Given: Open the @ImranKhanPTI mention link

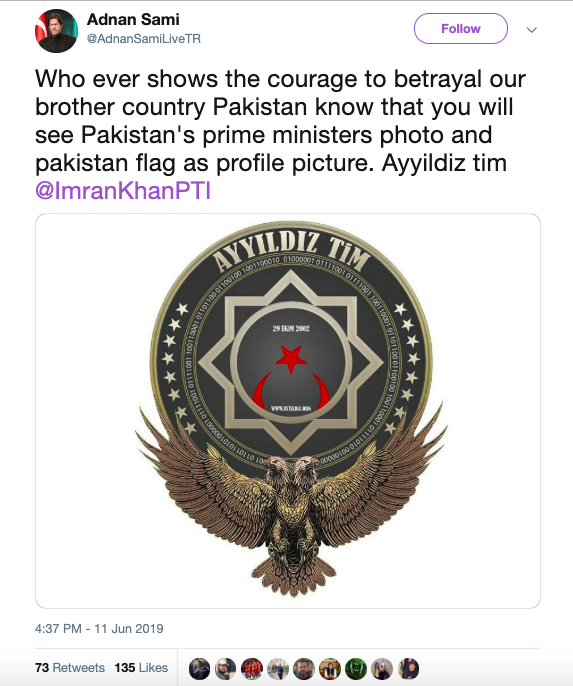Looking at the screenshot, I should pos(123,190).
